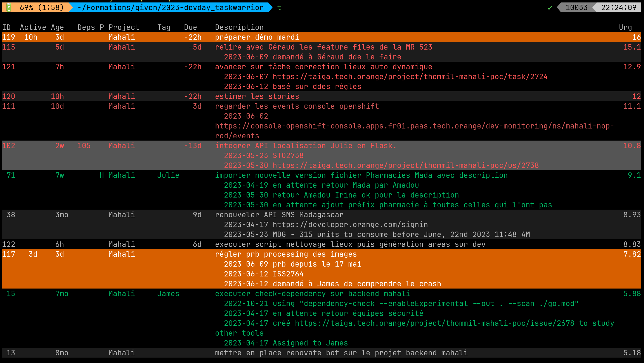Click the current directory path segment
Image resolution: width=644 pixels, height=363 pixels.
pyautogui.click(x=170, y=7)
